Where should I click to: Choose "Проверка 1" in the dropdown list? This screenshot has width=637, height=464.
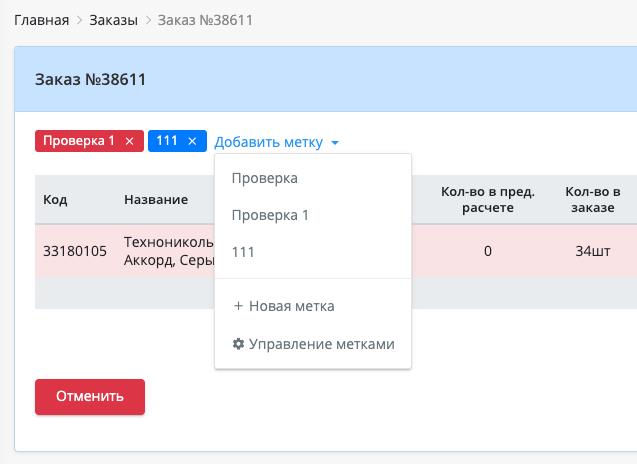pyautogui.click(x=270, y=215)
